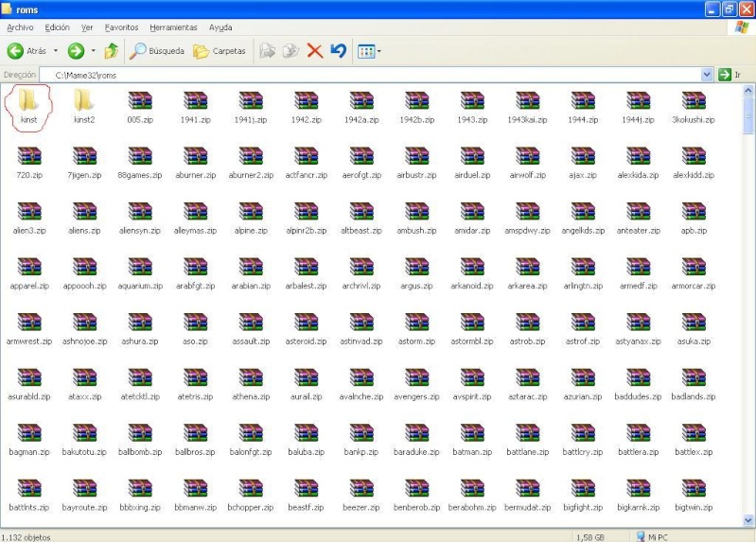Image resolution: width=756 pixels, height=542 pixels.
Task: Open the Búsqueda search pane
Action: (x=157, y=51)
